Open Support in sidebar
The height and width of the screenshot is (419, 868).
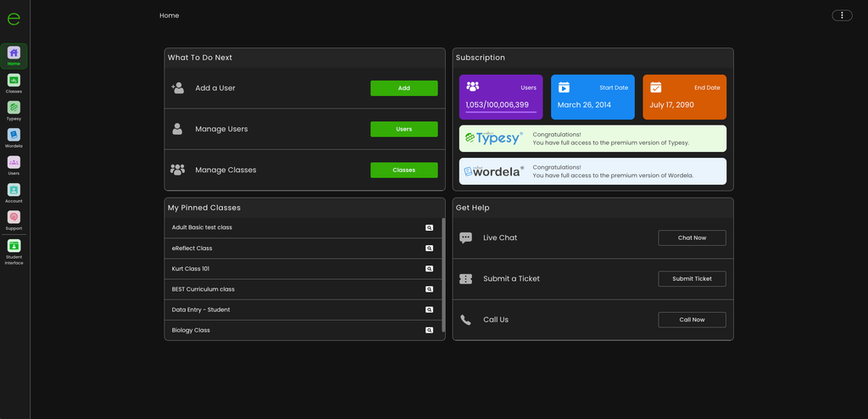click(14, 221)
